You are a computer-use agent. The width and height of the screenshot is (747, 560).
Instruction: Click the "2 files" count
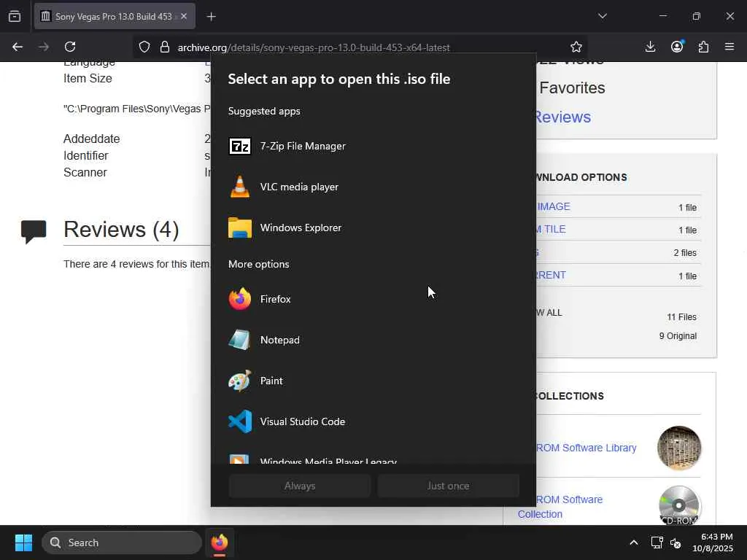pos(685,252)
